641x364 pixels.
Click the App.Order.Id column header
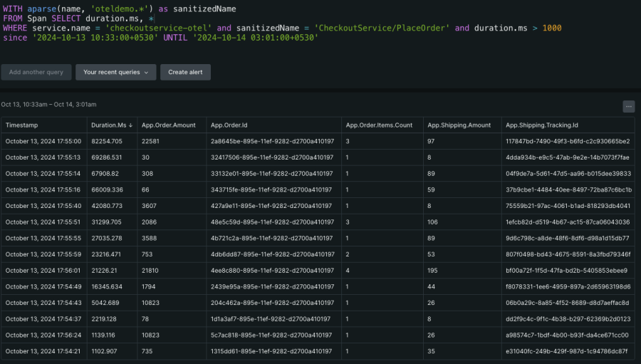coord(229,125)
